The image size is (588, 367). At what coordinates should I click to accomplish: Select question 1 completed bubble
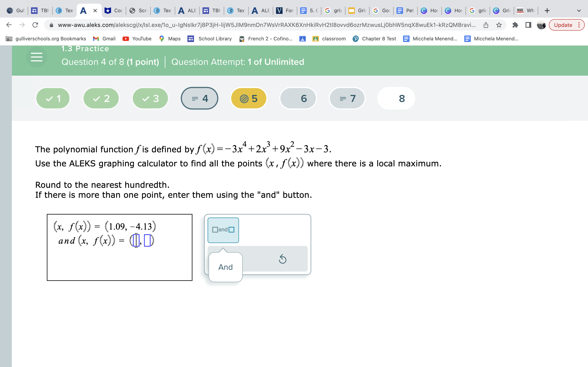click(x=53, y=98)
